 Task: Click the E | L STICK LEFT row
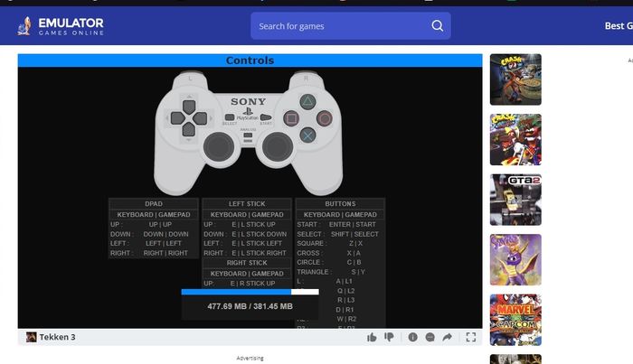coord(247,244)
